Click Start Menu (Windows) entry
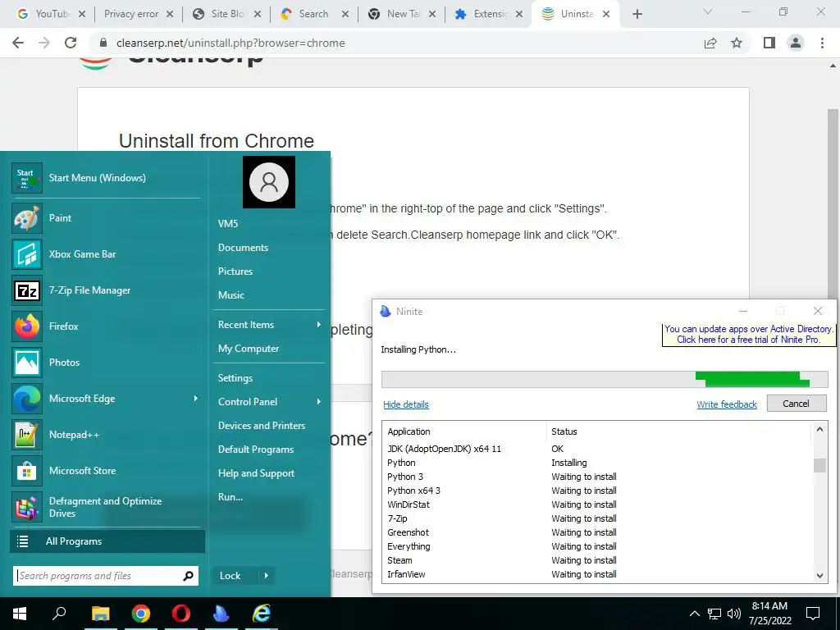Image resolution: width=840 pixels, height=630 pixels. [x=105, y=178]
